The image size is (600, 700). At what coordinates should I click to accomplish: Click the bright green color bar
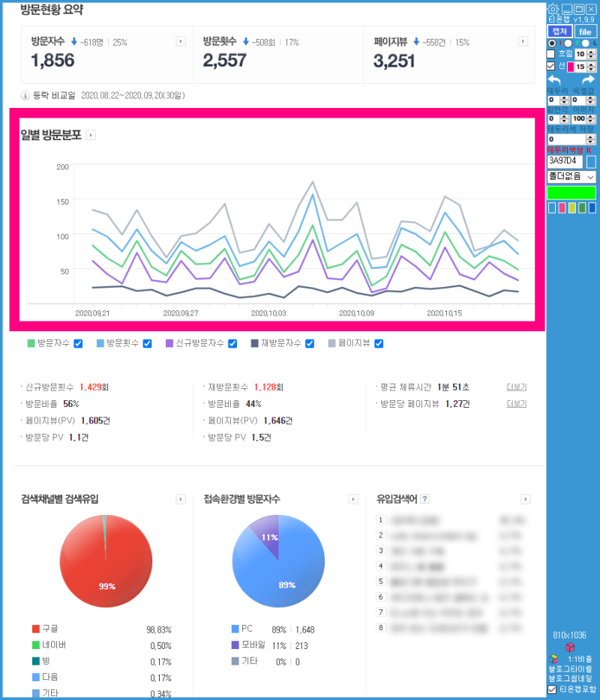571,193
